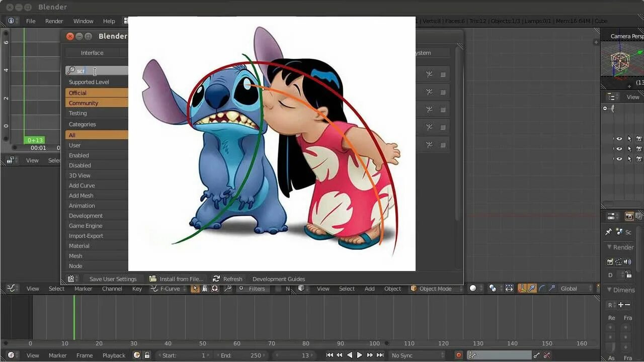Switch to the Interface preferences tab
This screenshot has height=362, width=644.
pos(92,53)
